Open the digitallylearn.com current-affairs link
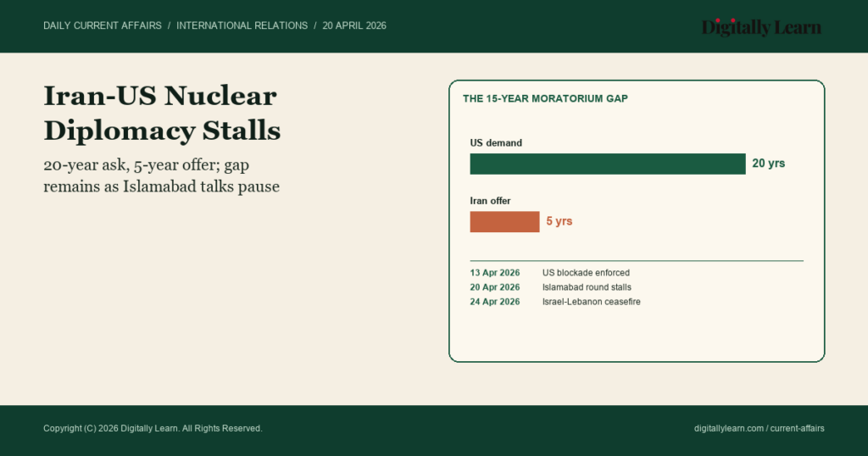 pos(759,428)
